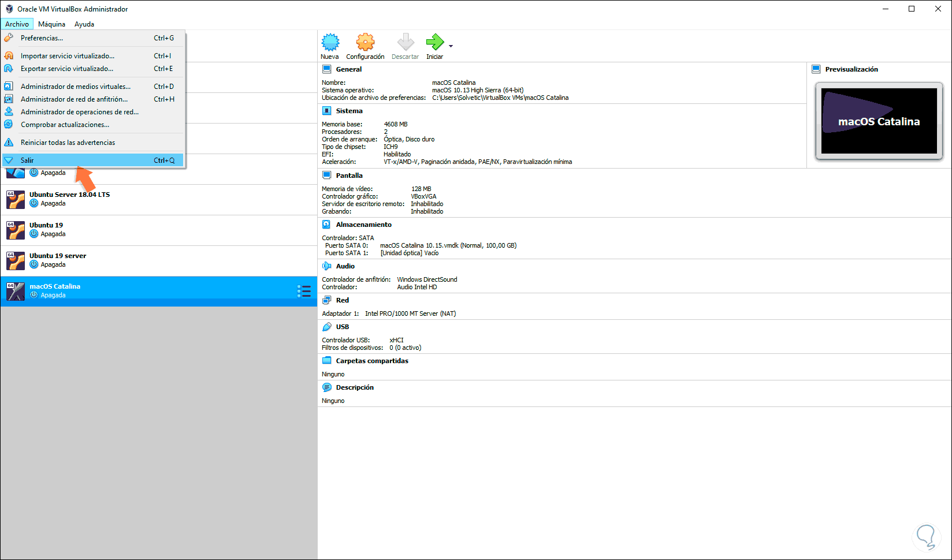Click the macOS Catalina 10.15.vmdk disk entry

(x=448, y=245)
